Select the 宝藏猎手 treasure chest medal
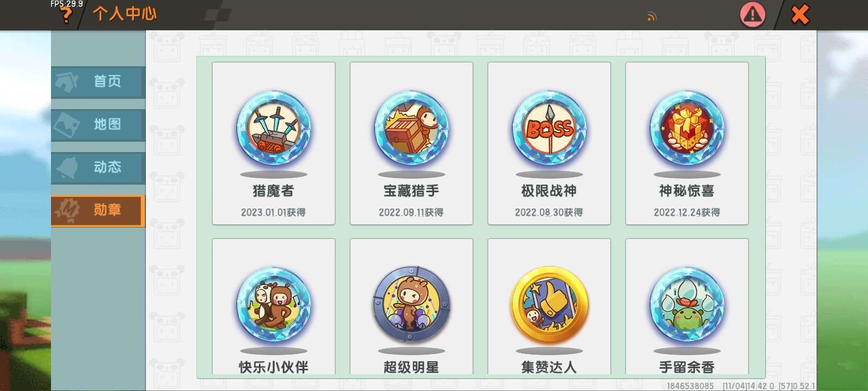The width and height of the screenshot is (868, 391). (x=411, y=129)
